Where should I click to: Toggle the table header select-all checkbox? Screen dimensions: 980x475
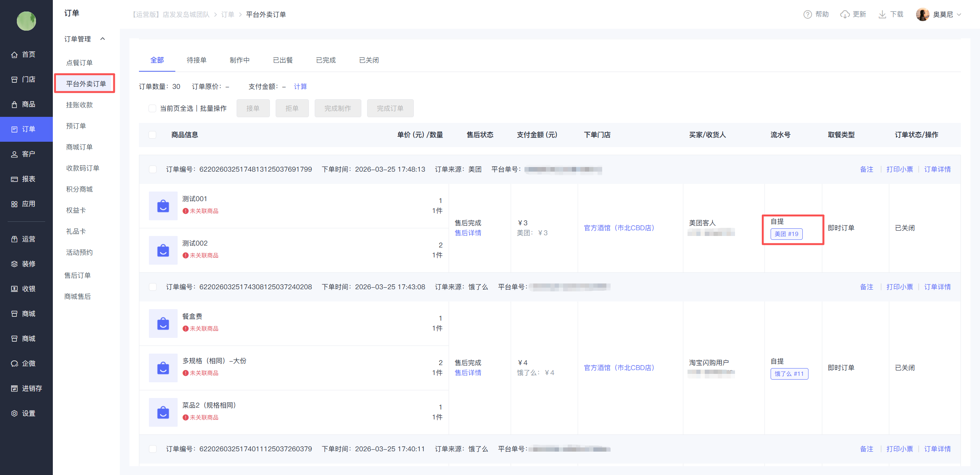[152, 135]
